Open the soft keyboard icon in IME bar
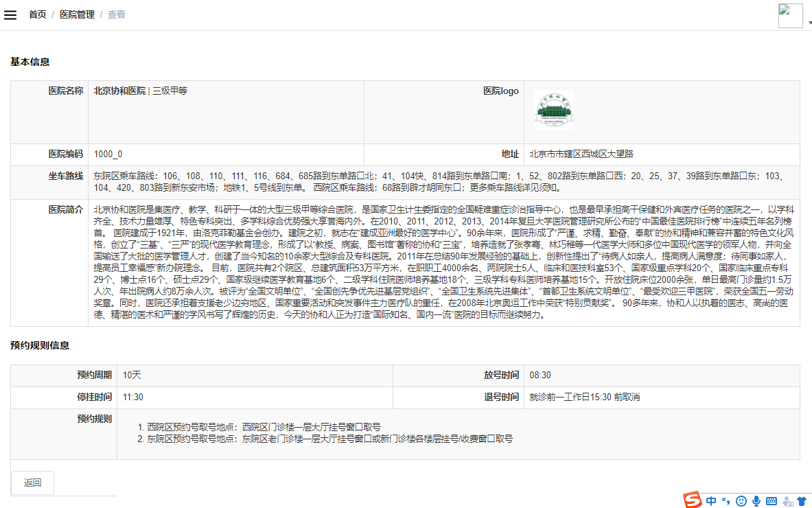This screenshot has width=812, height=508. pos(772,500)
